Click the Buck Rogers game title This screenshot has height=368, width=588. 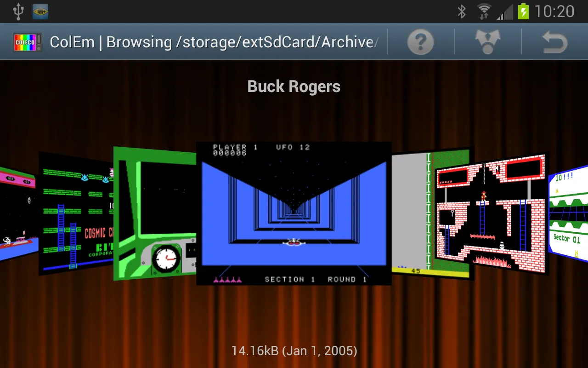pos(294,86)
